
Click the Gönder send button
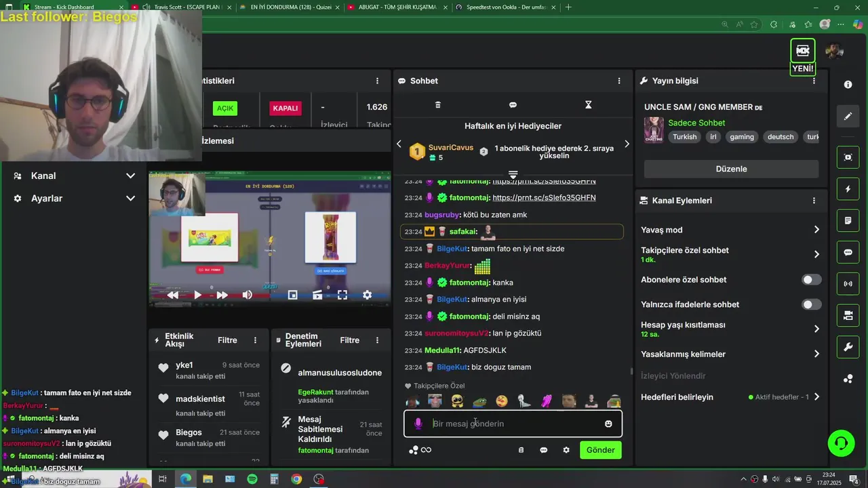click(x=600, y=450)
